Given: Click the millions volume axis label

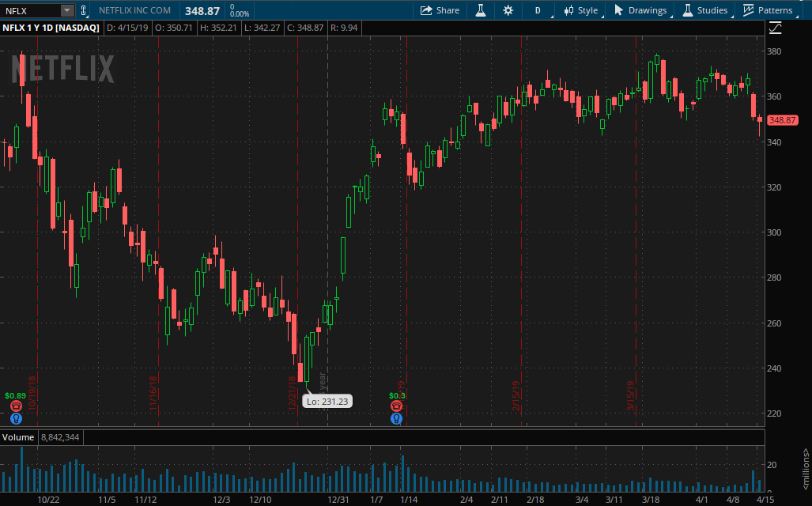Looking at the screenshot, I should [806, 469].
